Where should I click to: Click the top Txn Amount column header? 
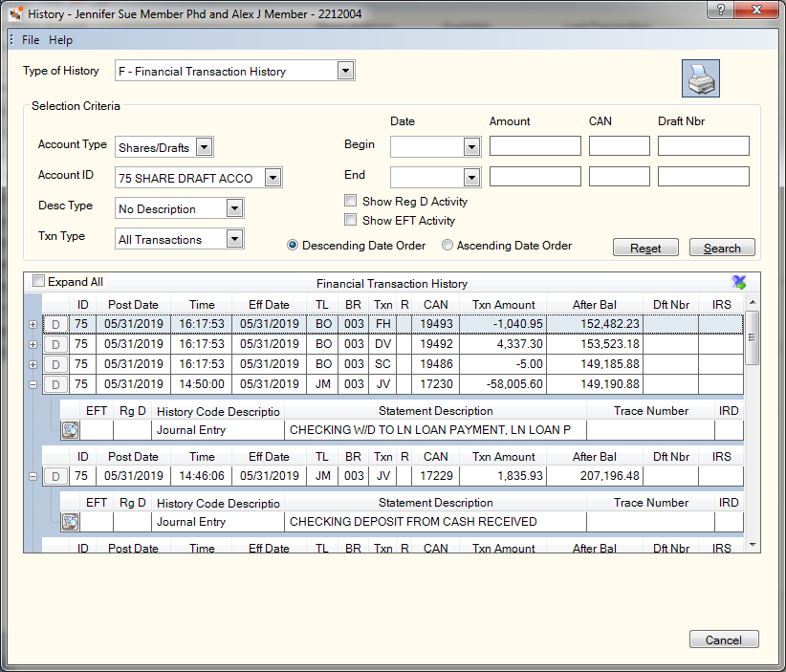tap(503, 305)
